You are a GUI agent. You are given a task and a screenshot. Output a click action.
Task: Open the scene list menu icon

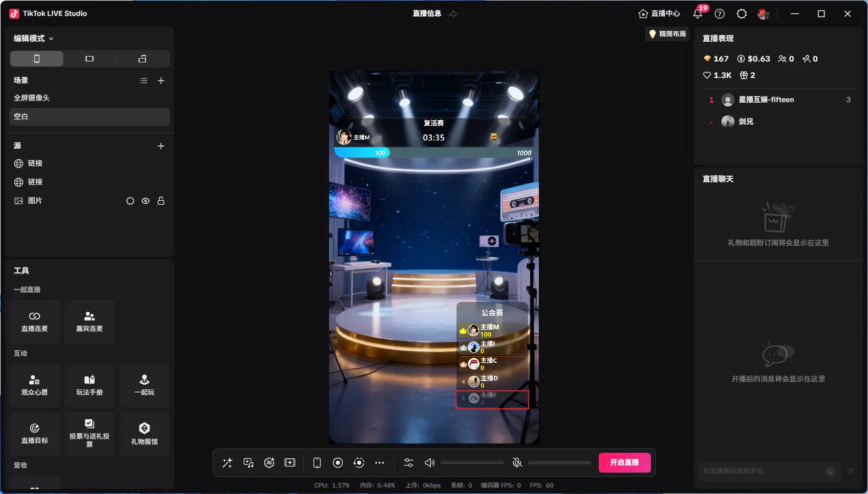(x=143, y=81)
